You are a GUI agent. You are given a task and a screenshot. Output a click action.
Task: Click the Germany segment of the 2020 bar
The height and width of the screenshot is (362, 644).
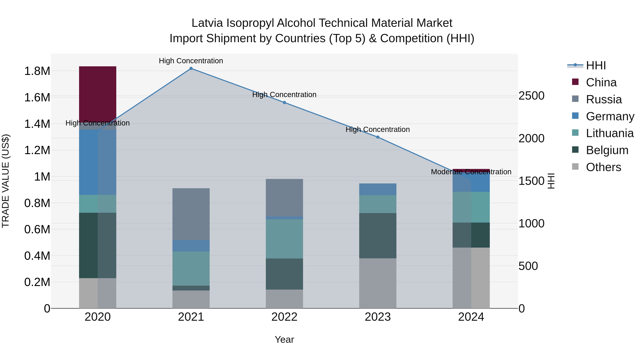(98, 162)
